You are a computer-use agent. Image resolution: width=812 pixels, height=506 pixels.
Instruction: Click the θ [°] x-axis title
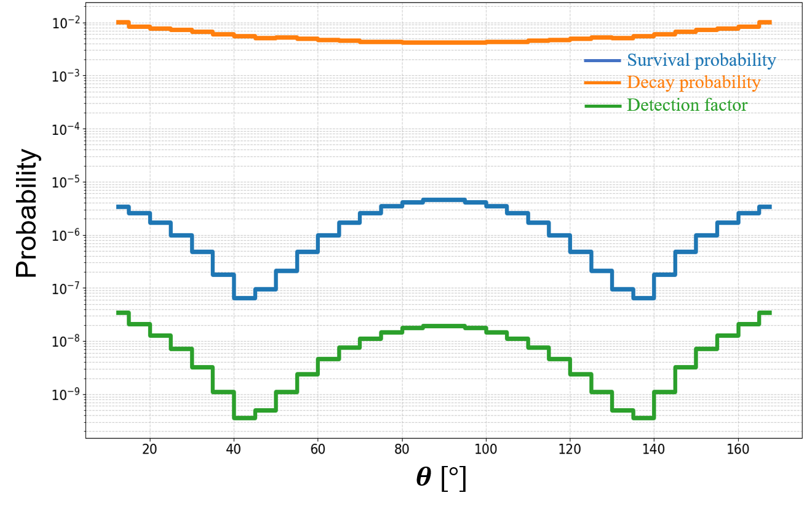coord(441,478)
